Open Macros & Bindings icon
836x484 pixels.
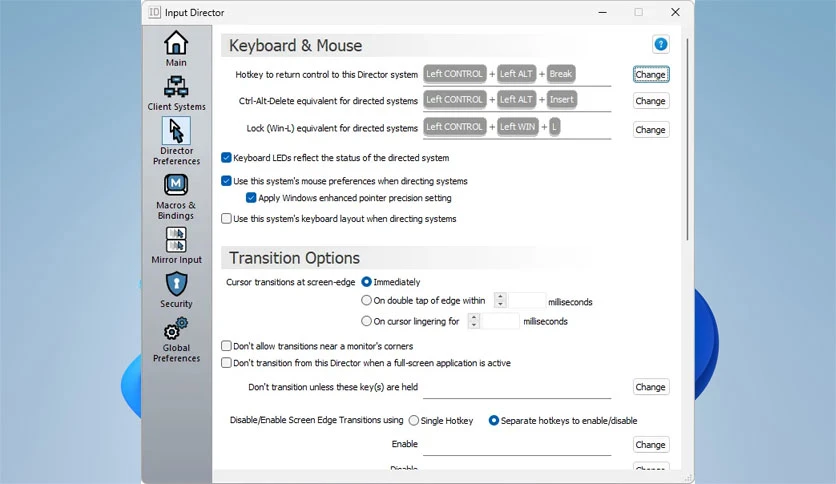(x=176, y=185)
